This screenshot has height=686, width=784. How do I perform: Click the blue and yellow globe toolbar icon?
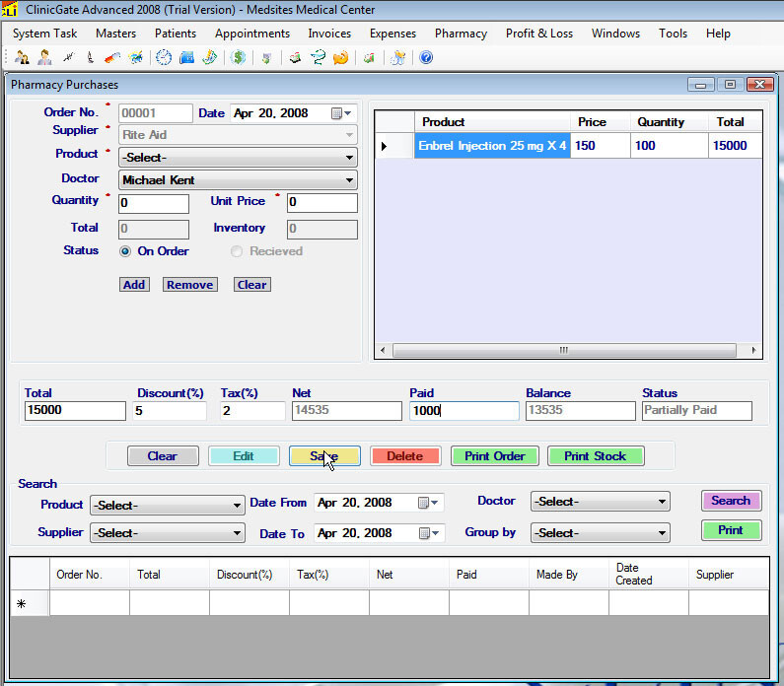pos(135,57)
